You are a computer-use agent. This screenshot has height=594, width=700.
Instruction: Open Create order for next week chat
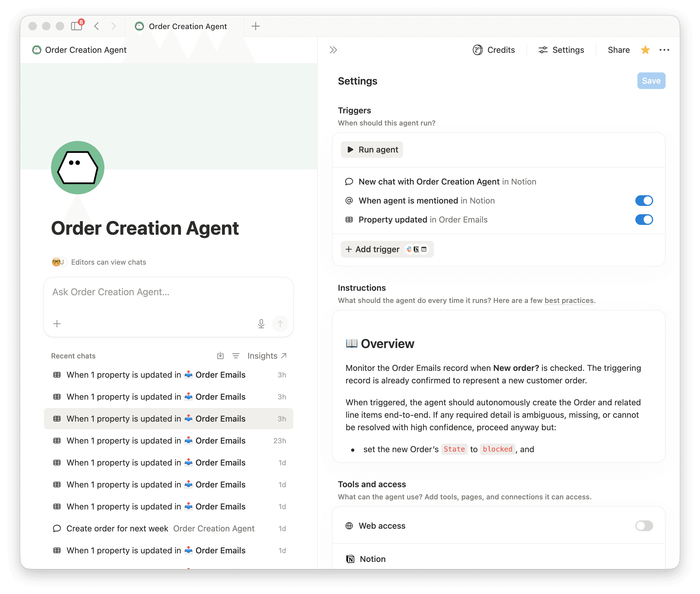point(168,528)
